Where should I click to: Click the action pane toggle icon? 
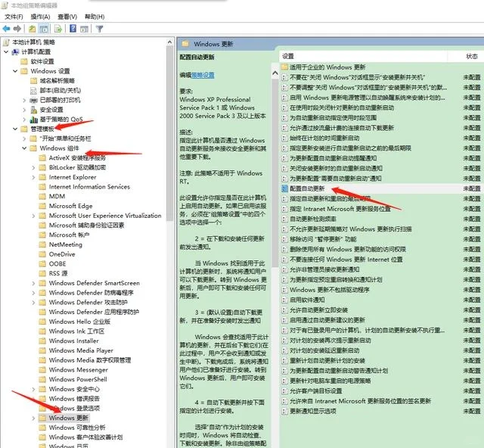(x=84, y=29)
